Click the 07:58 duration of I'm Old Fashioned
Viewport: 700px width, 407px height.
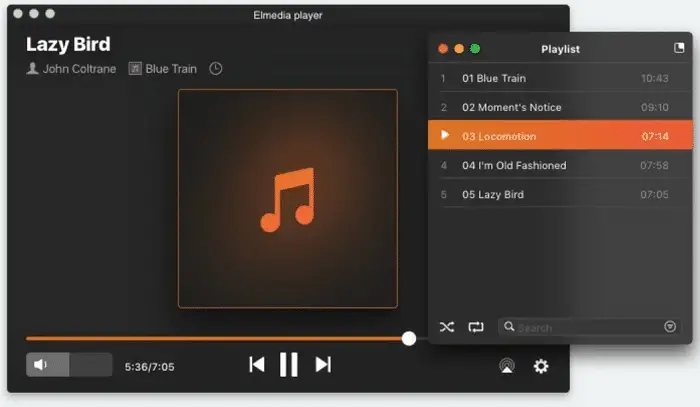tap(654, 165)
